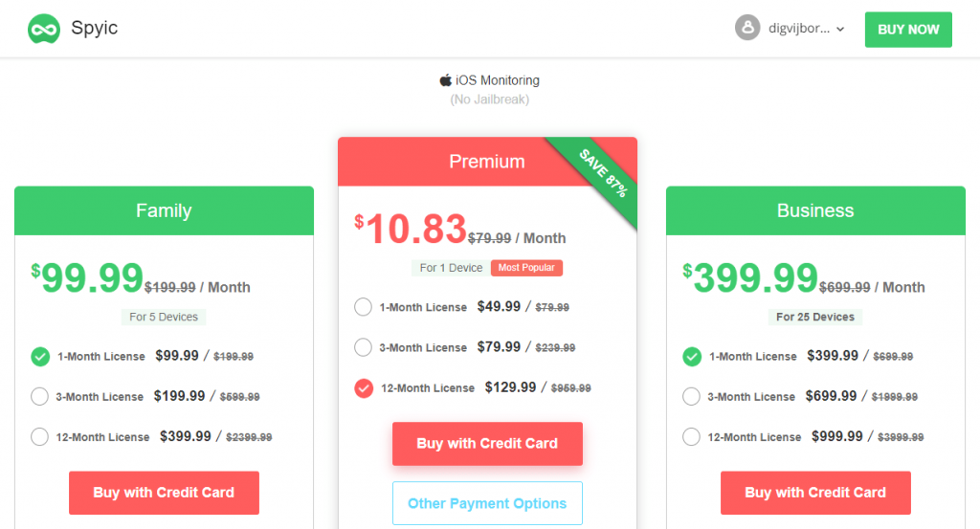Click the Apple logo beside iOS Monitoring
Screen dimensions: 980x529
click(446, 80)
